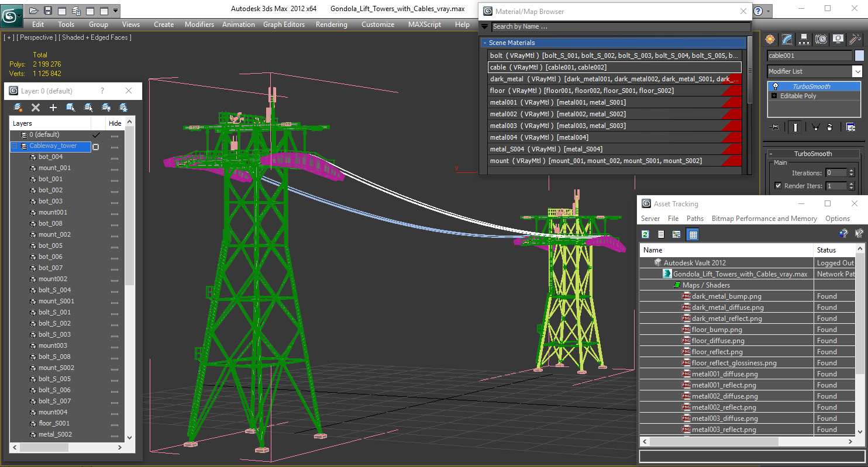Screen dimensions: 868x467
Task: Click Configure Modifier Sets icon
Action: [850, 127]
